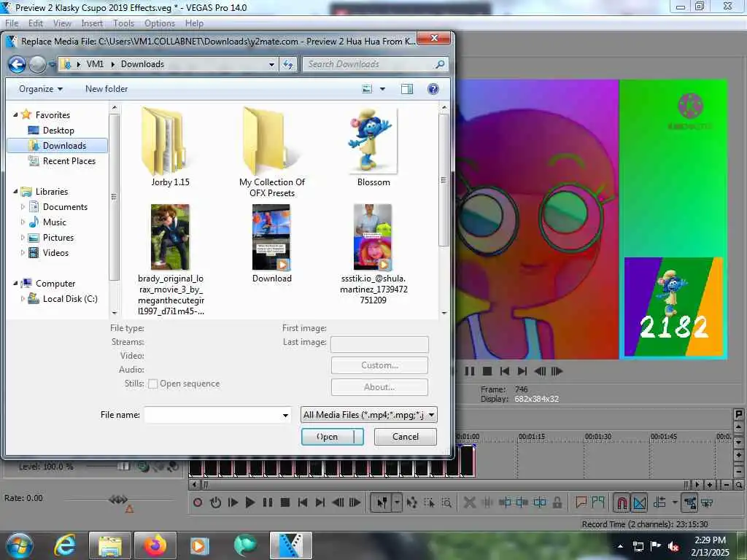Click the Open button in the dialog

pos(332,437)
